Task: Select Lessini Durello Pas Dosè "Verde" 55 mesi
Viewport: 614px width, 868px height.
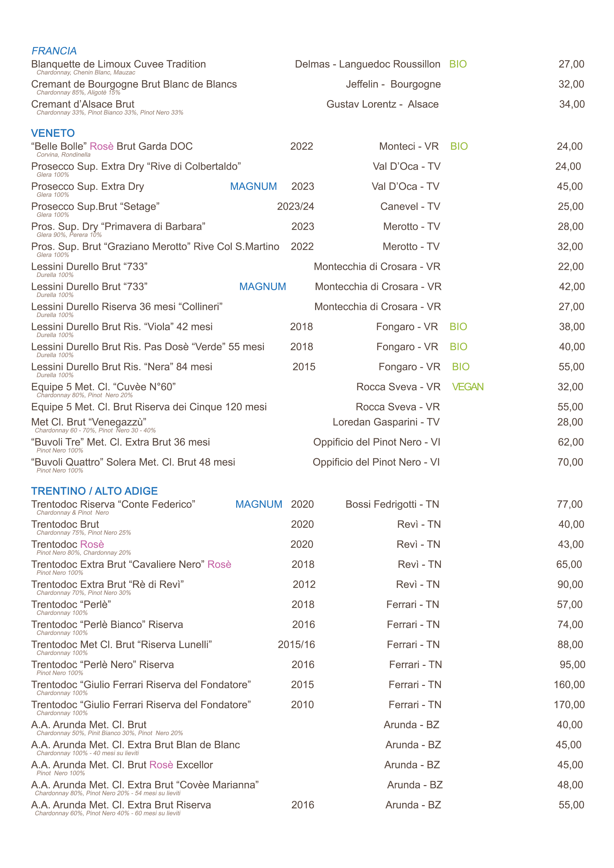Action: (148, 347)
